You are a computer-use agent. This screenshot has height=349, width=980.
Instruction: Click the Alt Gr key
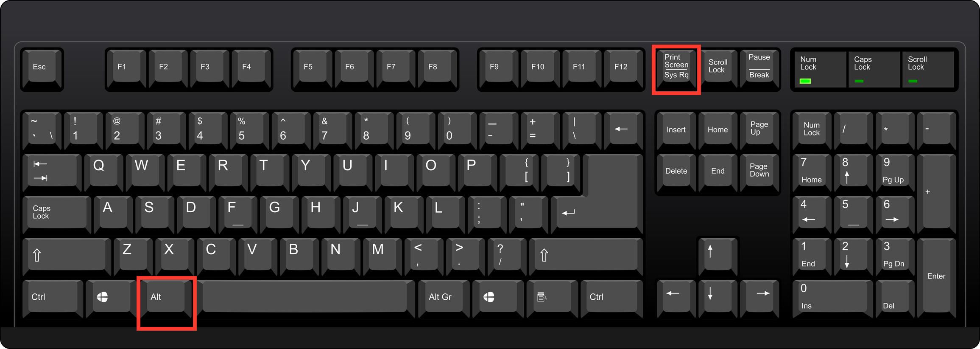(444, 298)
